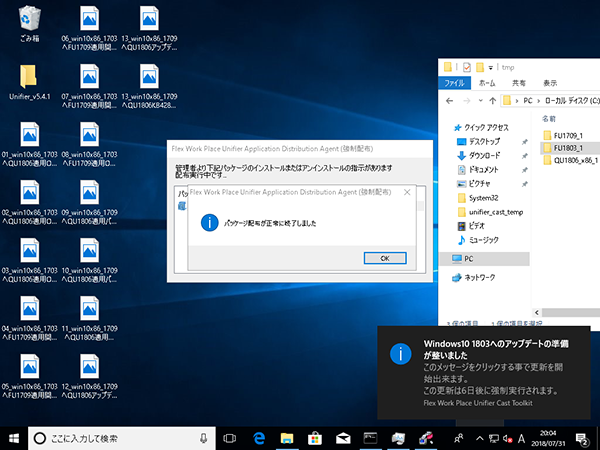Viewport: 600px width, 450px height.
Task: Select desktop file 04_win10x86_1703
Action: click(29, 319)
